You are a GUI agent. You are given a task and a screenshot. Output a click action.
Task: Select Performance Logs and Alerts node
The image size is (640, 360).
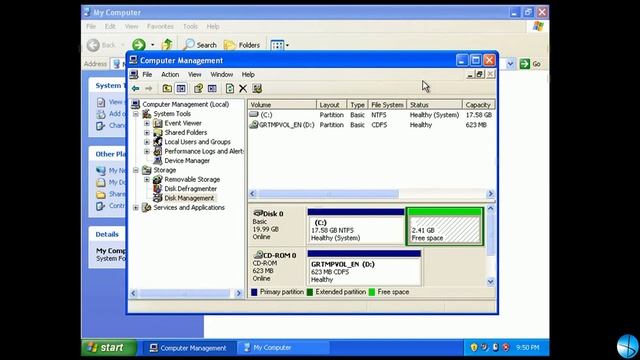point(204,151)
